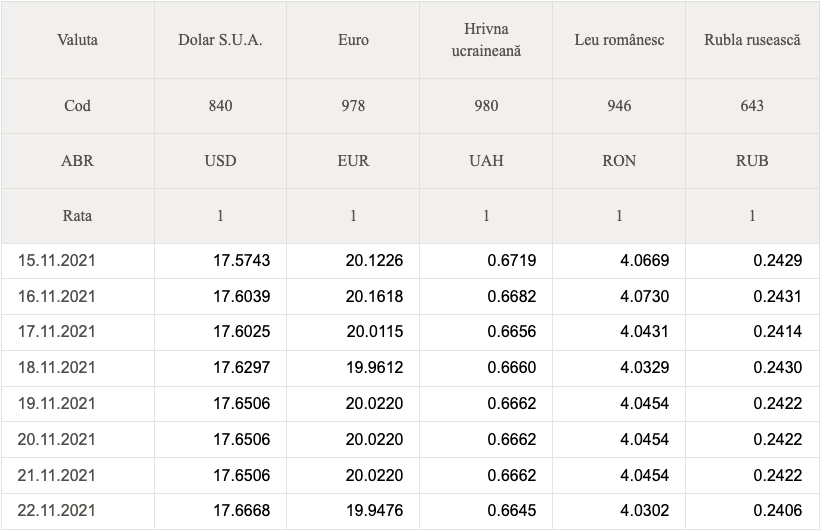Select the EUR abbreviation cell

(353, 161)
